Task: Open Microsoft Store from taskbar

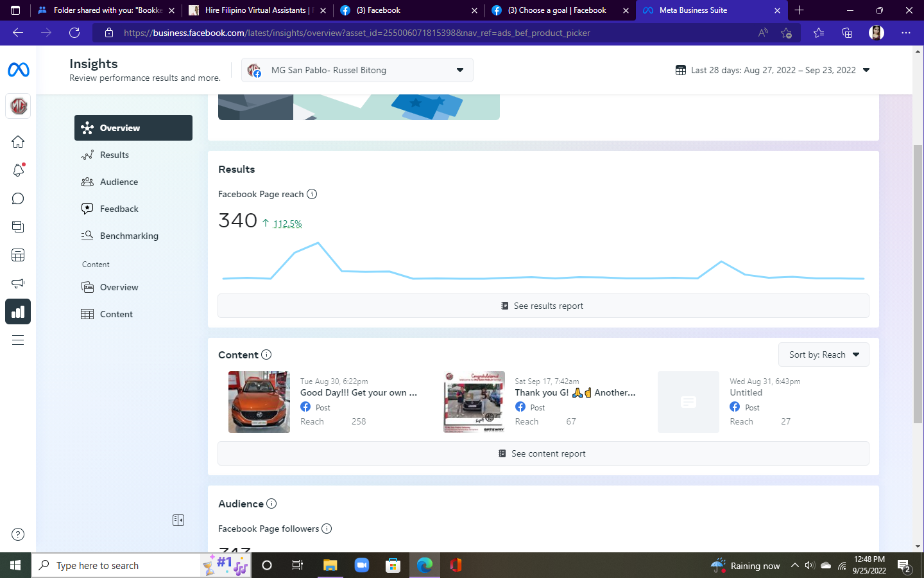Action: [x=393, y=566]
